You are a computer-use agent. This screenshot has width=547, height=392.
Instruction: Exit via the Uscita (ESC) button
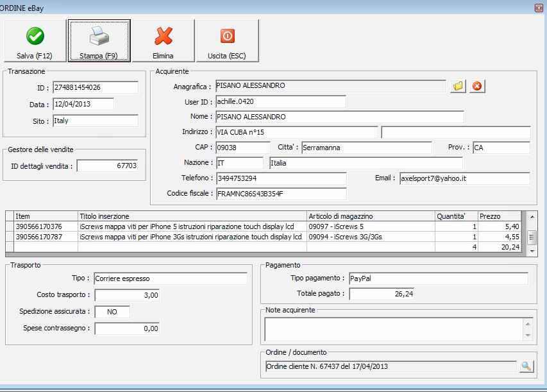pos(227,40)
